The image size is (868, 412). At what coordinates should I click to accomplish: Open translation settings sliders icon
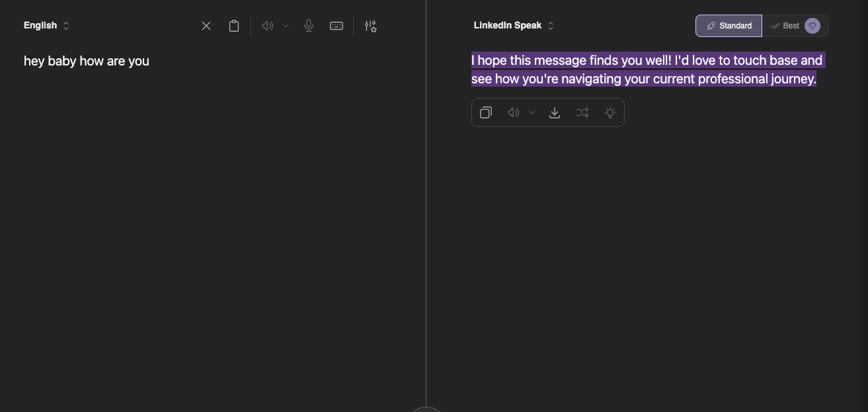(x=371, y=26)
